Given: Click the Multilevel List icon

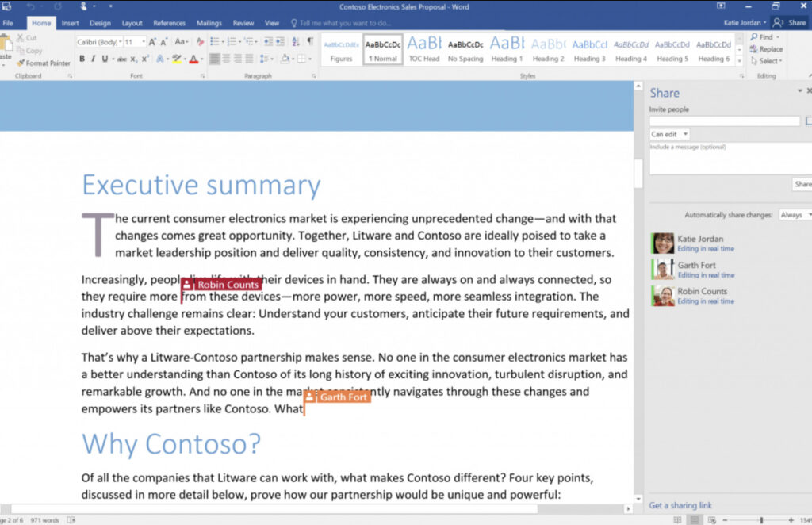Looking at the screenshot, I should pos(248,42).
